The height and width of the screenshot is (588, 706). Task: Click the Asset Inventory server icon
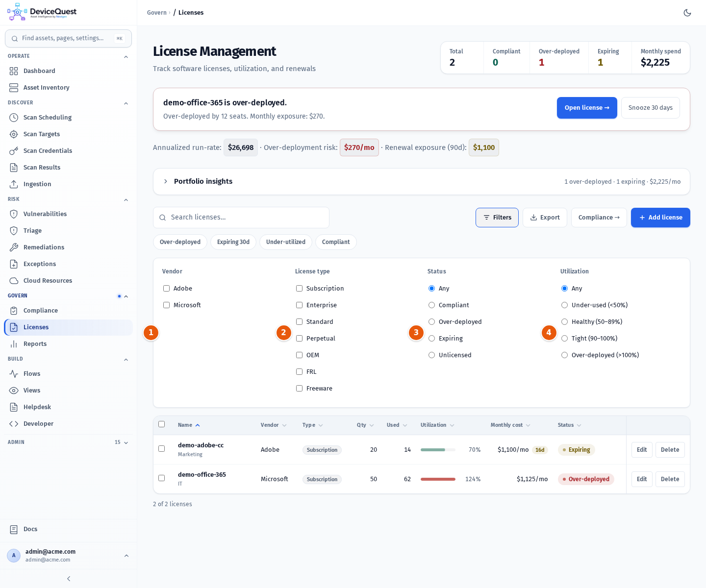(14, 88)
